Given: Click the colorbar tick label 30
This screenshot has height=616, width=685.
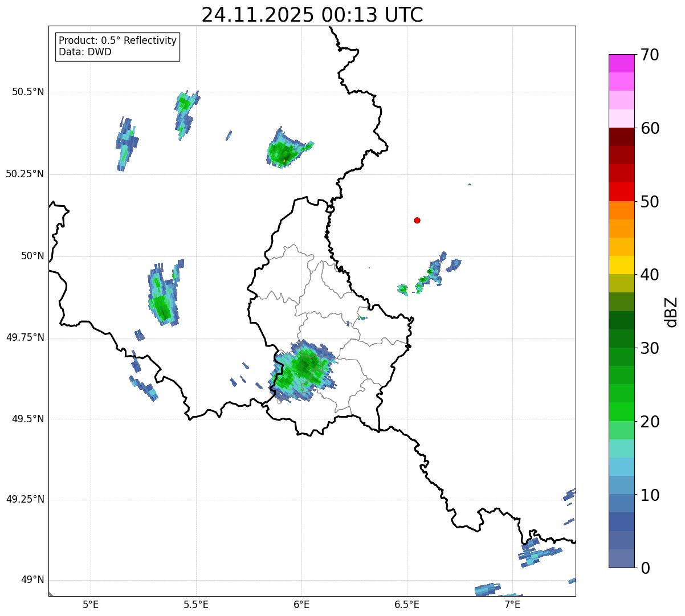Looking at the screenshot, I should click(x=650, y=348).
